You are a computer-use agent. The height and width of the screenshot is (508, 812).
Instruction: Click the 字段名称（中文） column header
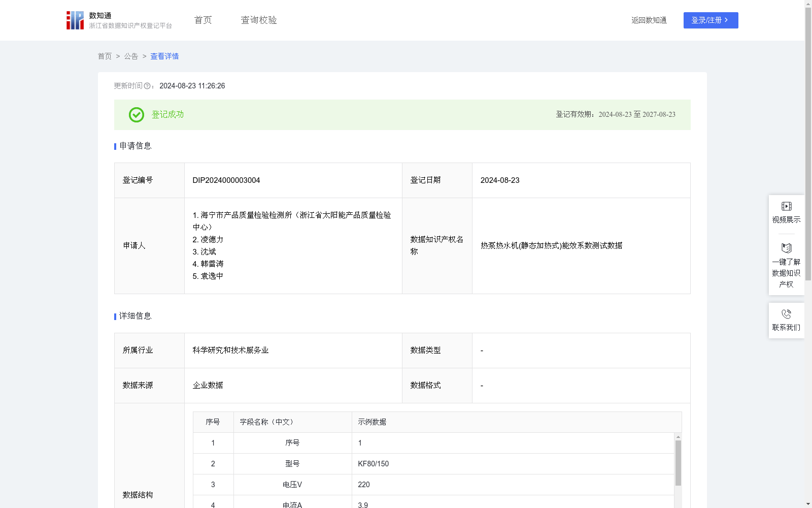[x=293, y=422]
